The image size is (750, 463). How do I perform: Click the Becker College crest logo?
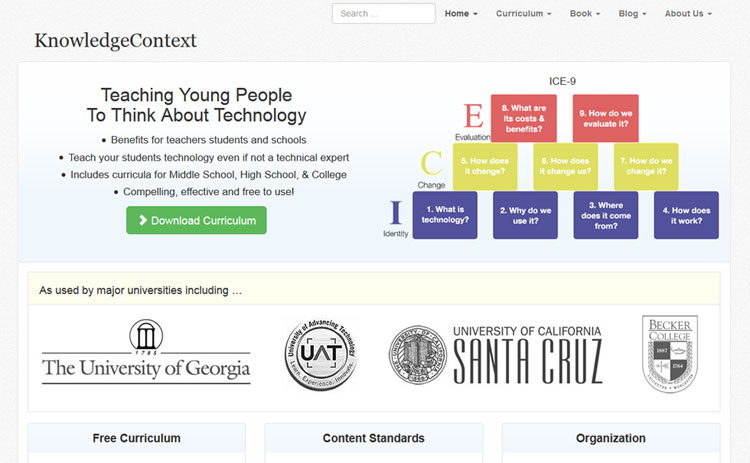(670, 354)
